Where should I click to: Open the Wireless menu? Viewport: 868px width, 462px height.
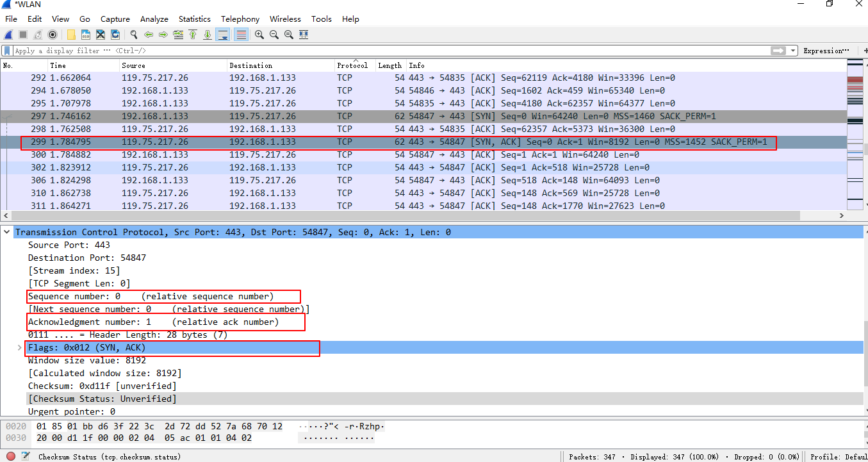286,19
